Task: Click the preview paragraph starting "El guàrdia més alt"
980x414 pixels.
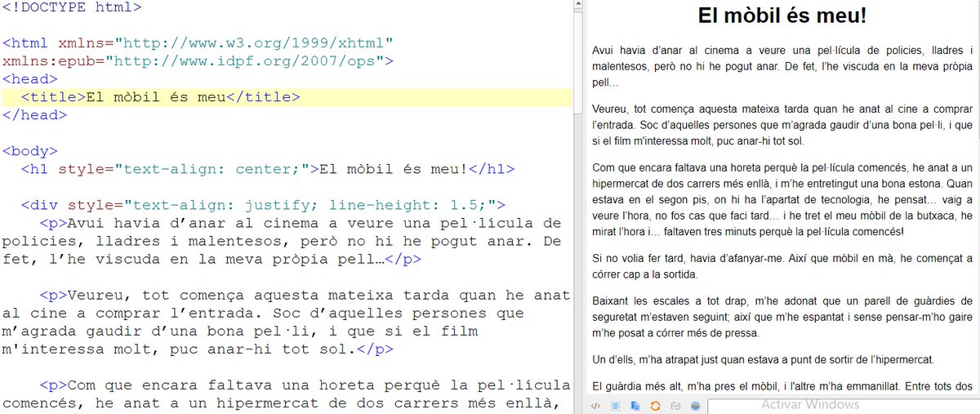Action: pyautogui.click(x=782, y=385)
